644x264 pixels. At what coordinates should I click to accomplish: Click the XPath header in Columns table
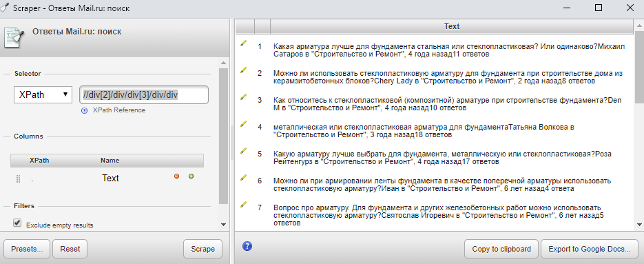(x=39, y=161)
